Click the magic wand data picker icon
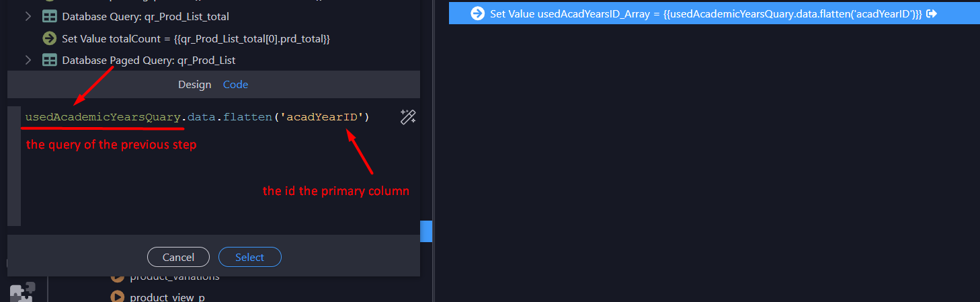Screen dimensions: 980x302 [407, 117]
